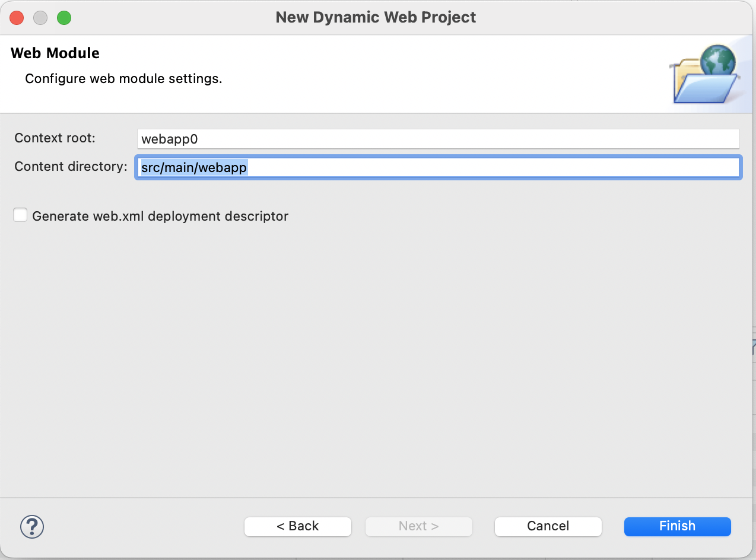The height and width of the screenshot is (560, 756).
Task: Click the Content directory input field
Action: (438, 167)
